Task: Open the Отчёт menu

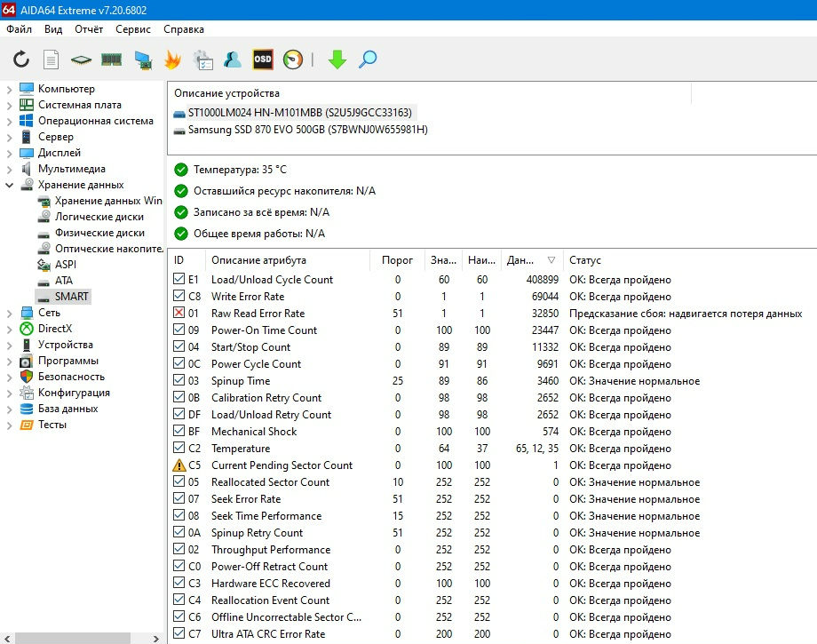Action: click(89, 29)
